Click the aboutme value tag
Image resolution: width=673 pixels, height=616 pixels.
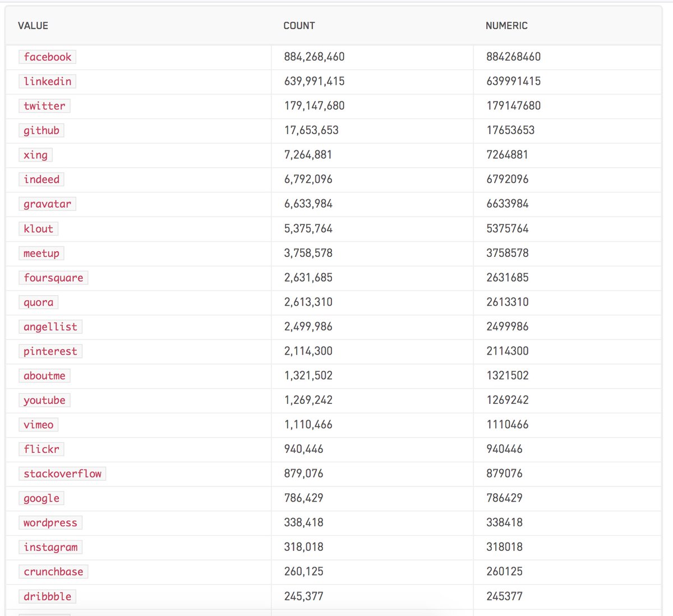pyautogui.click(x=44, y=376)
